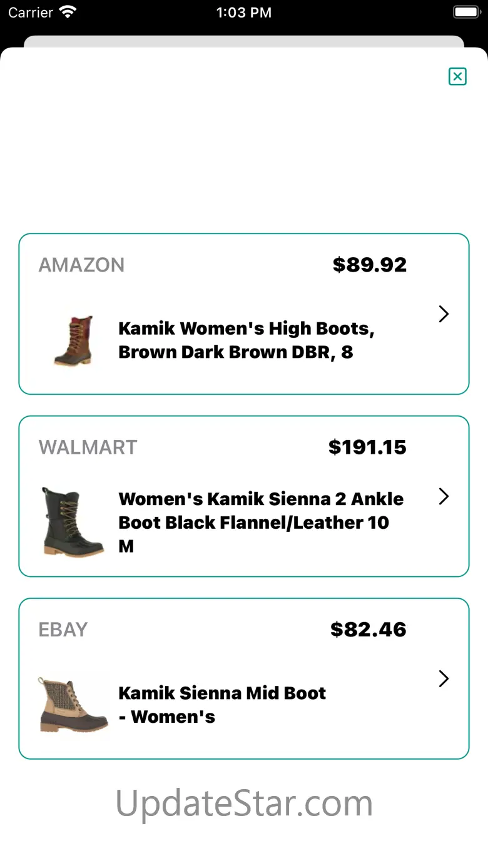Select the AMAZON store label
The image size is (488, 868).
tap(81, 265)
